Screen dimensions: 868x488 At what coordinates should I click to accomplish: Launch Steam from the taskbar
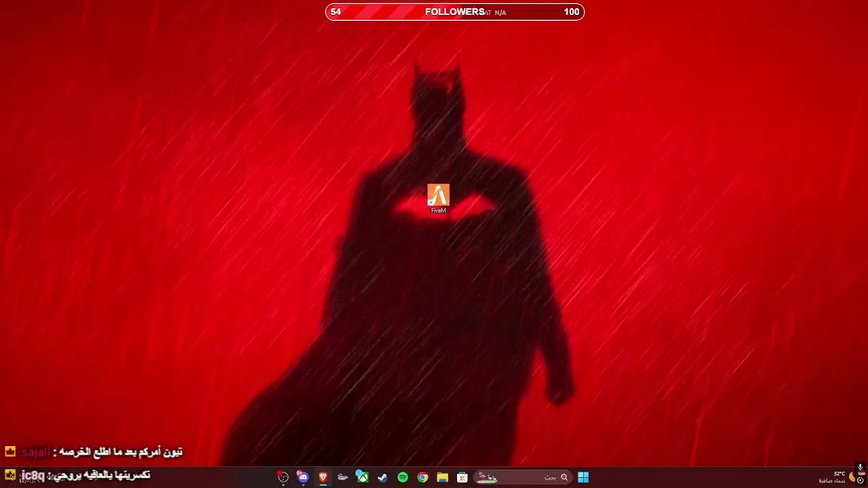pyautogui.click(x=382, y=477)
